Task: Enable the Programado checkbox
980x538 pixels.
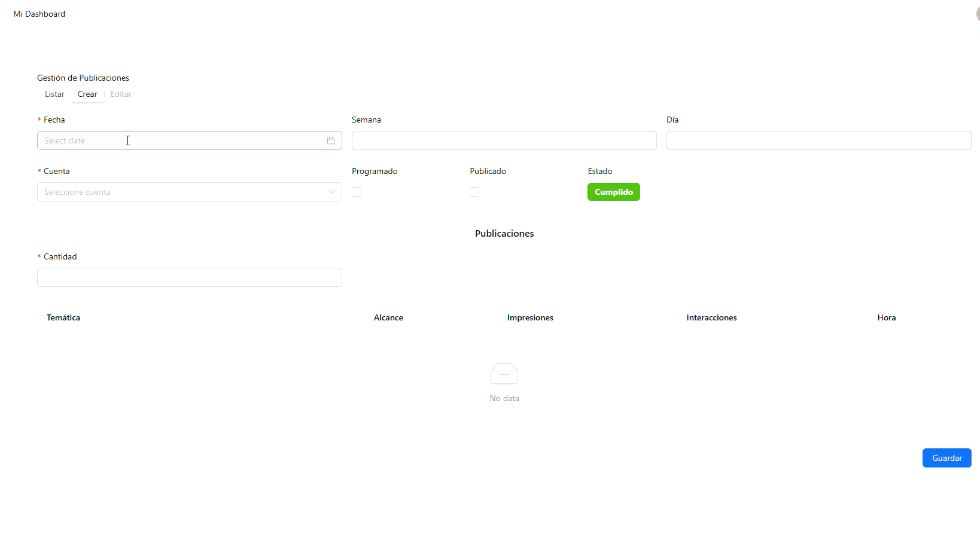Action: (x=357, y=192)
